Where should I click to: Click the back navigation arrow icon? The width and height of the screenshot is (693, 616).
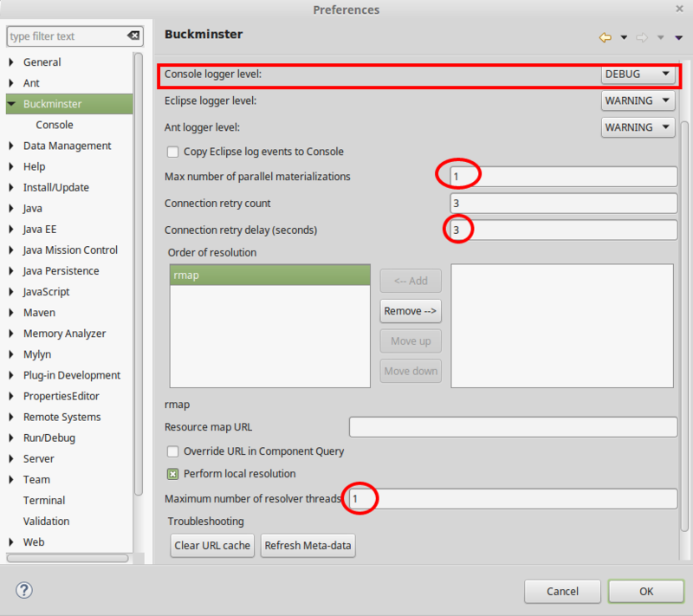tap(605, 37)
